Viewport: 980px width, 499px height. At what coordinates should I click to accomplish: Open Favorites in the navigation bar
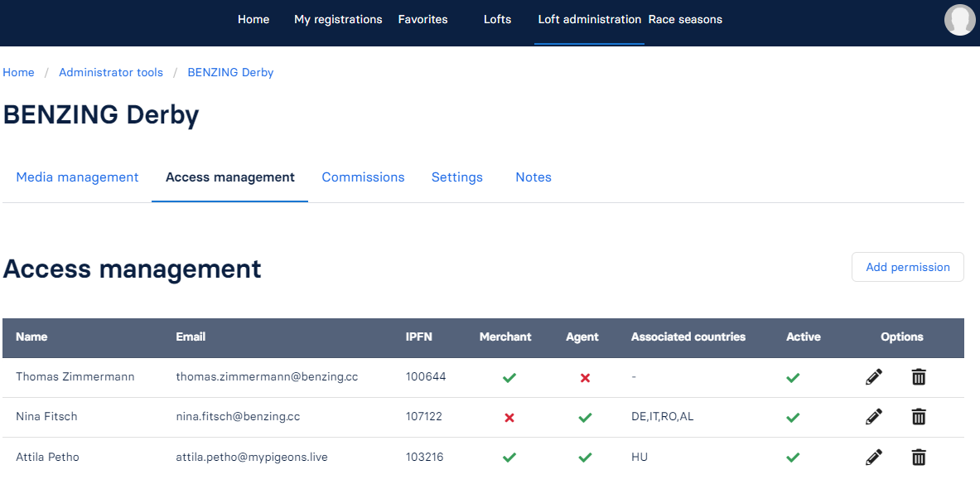coord(422,19)
